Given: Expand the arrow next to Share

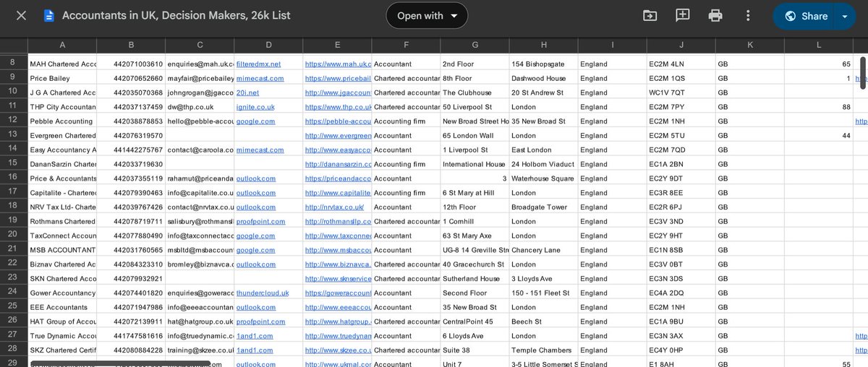Looking at the screenshot, I should [844, 16].
